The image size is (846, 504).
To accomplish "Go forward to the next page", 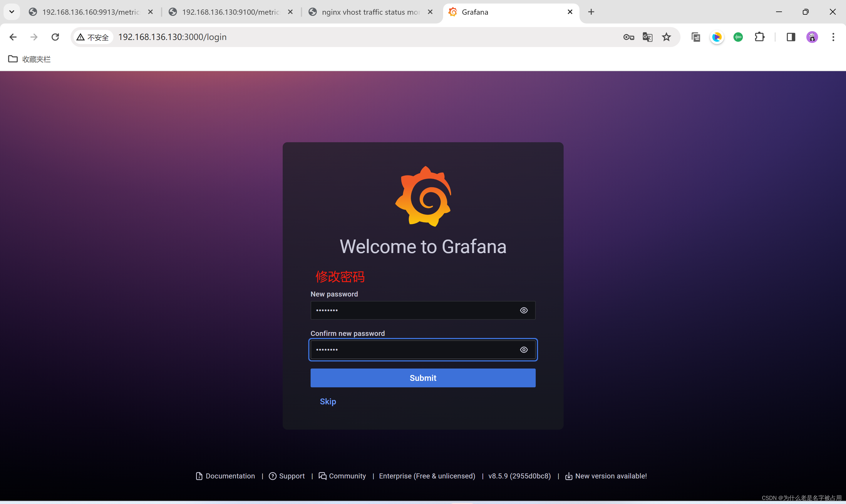I will [x=34, y=37].
